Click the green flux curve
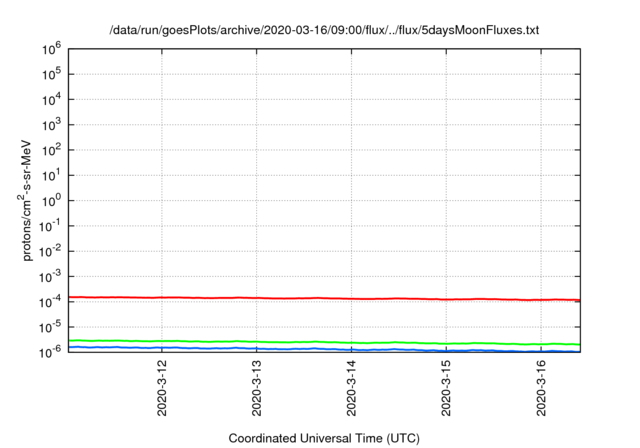 click(x=324, y=342)
